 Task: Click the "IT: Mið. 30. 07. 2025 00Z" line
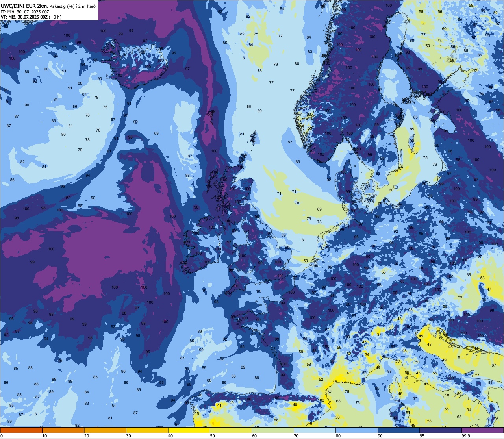pyautogui.click(x=25, y=11)
